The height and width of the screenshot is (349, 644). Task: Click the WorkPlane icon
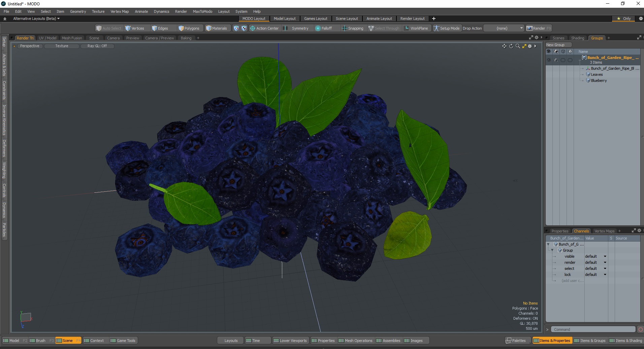point(407,28)
